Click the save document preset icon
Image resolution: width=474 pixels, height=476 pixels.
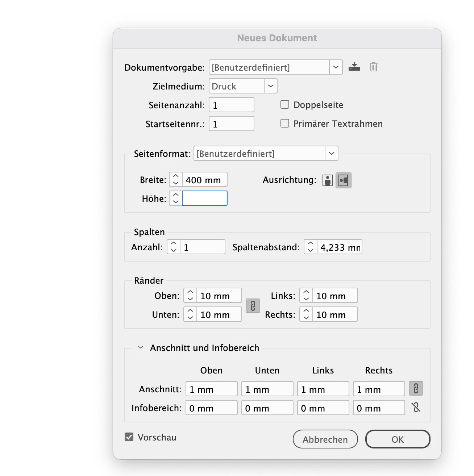pyautogui.click(x=354, y=67)
